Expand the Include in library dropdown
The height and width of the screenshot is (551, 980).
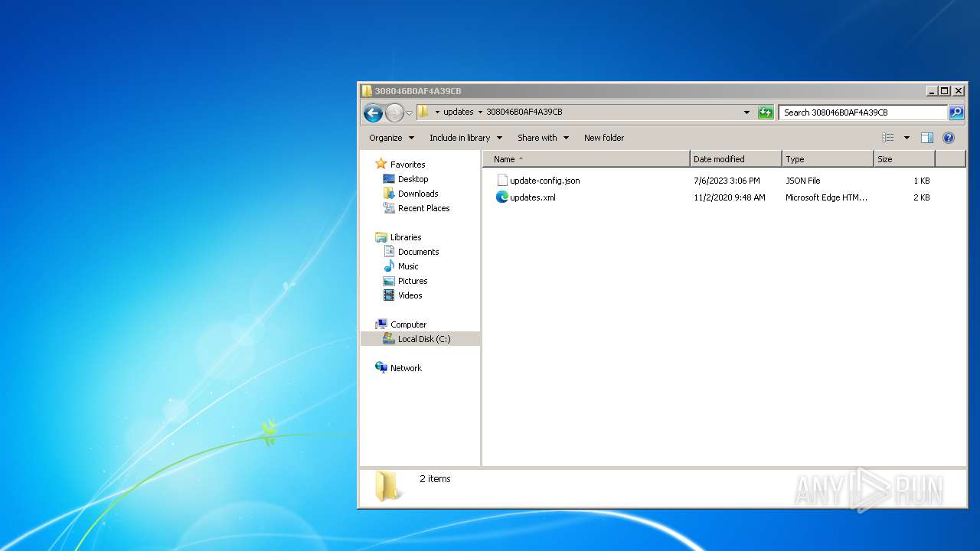(x=465, y=138)
